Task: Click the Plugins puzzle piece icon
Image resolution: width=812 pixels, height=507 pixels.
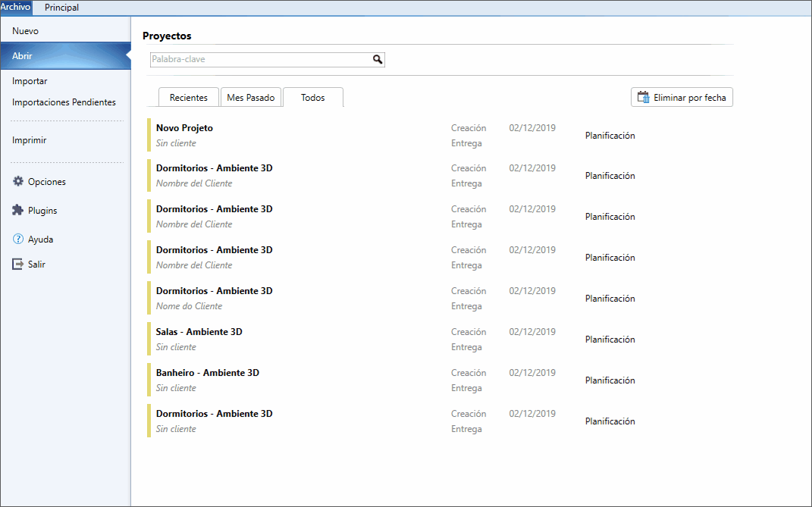Action: pos(18,210)
